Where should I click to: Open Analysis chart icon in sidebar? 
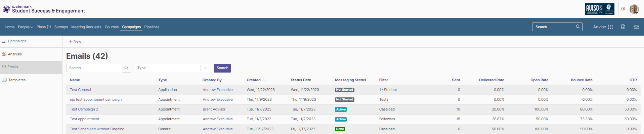[x=4, y=54]
